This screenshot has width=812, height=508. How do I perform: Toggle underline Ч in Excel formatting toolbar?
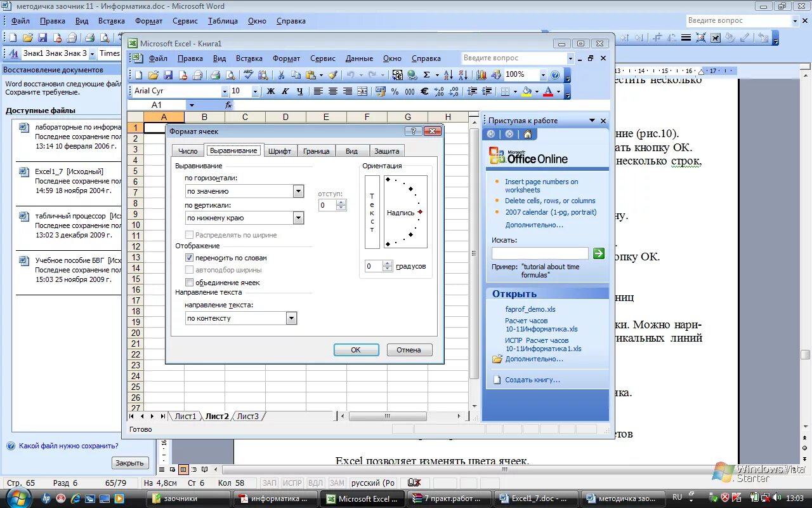300,91
